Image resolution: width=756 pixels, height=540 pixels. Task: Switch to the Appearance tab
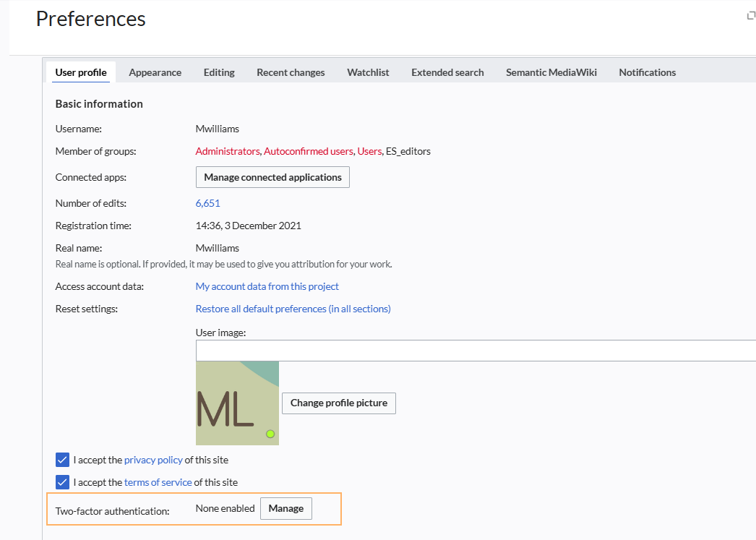pos(155,72)
